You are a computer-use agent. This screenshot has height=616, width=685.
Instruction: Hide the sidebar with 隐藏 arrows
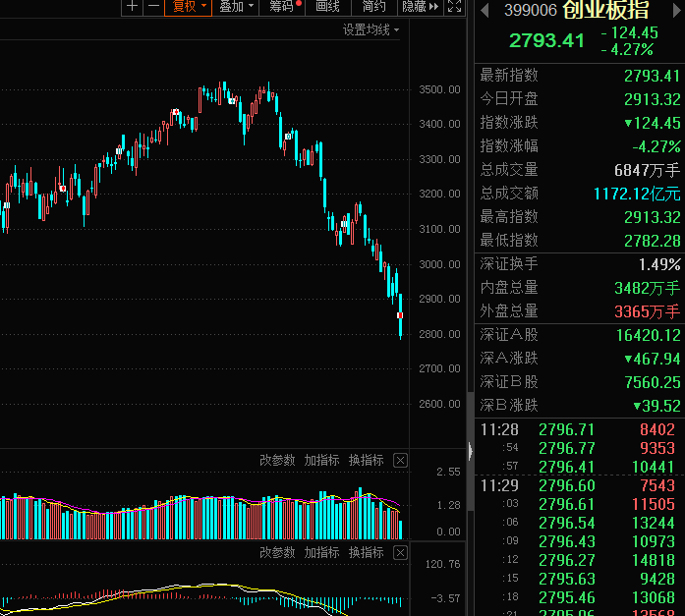420,7
